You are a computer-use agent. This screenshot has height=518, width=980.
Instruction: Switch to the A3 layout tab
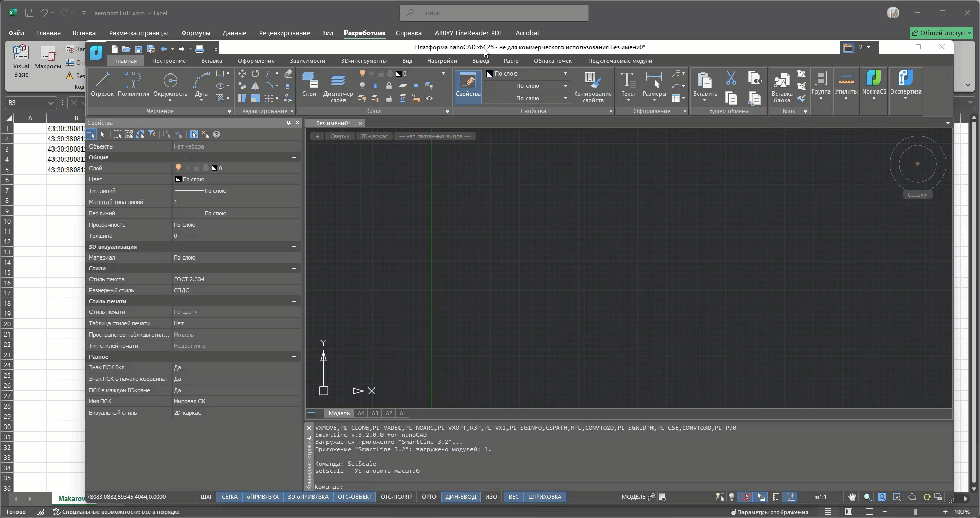375,413
